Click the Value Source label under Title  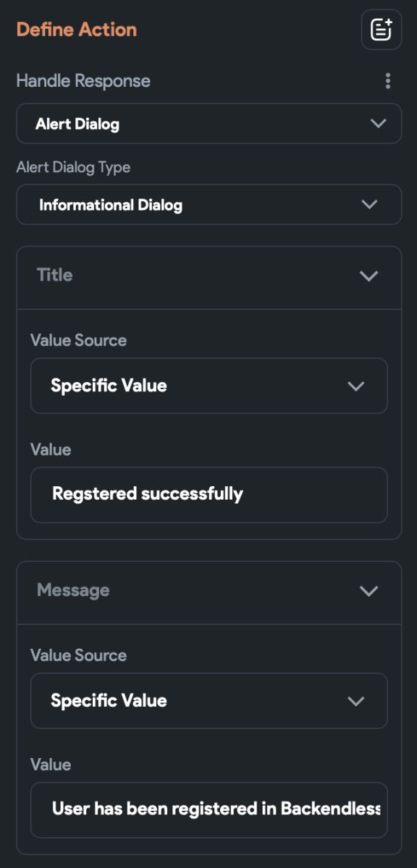point(78,340)
